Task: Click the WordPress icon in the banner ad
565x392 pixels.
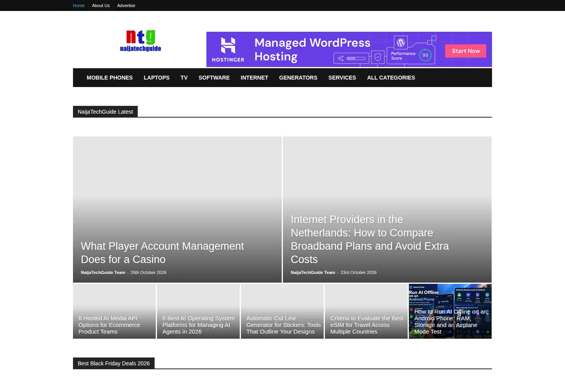Action: coord(401,42)
